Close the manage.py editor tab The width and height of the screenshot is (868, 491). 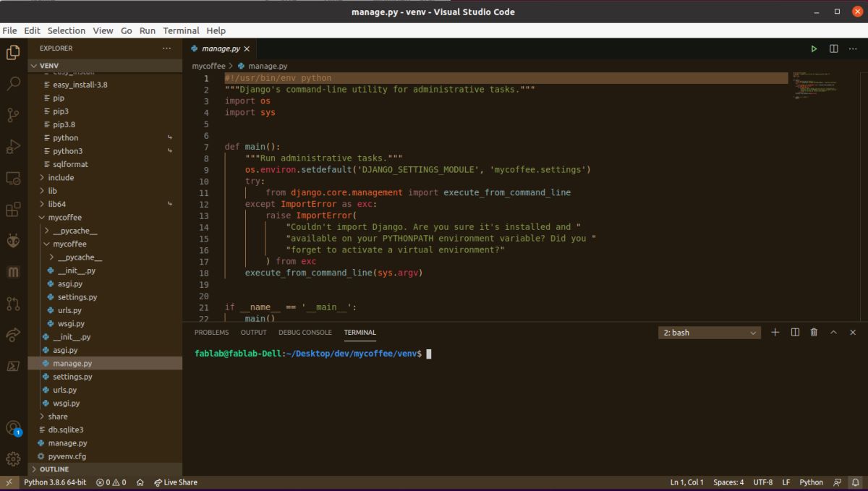tap(247, 48)
